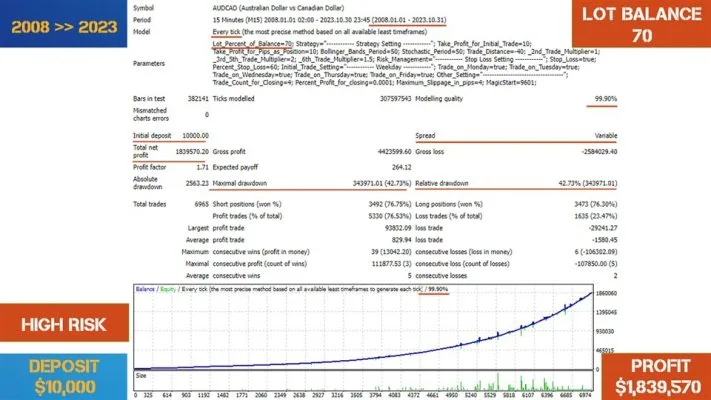The height and width of the screenshot is (400, 711).
Task: Click the 99.90% label in chart header
Action: point(438,289)
